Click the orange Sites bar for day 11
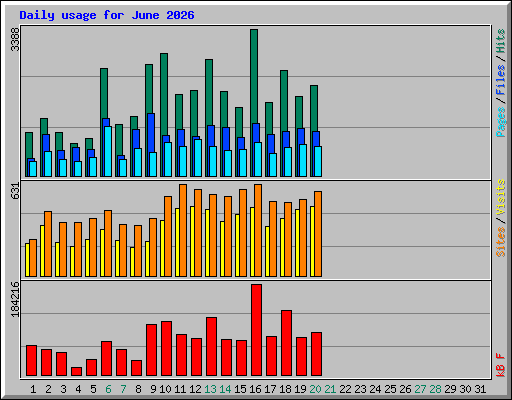Image resolution: width=512 pixels, height=400 pixels. coord(183,230)
